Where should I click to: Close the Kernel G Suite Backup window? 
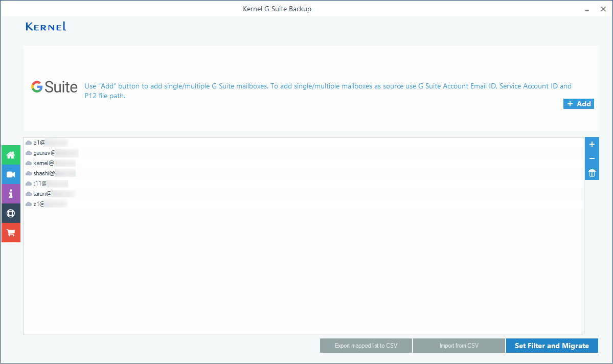click(x=603, y=9)
